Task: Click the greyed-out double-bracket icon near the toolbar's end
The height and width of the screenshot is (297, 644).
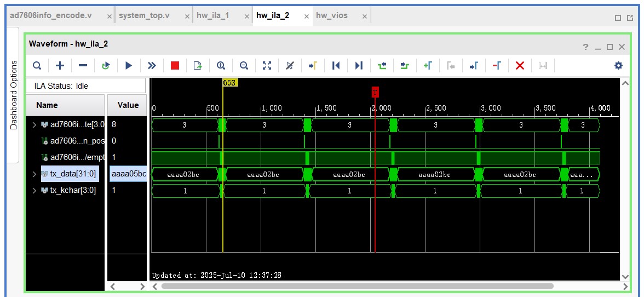Action: click(x=543, y=65)
